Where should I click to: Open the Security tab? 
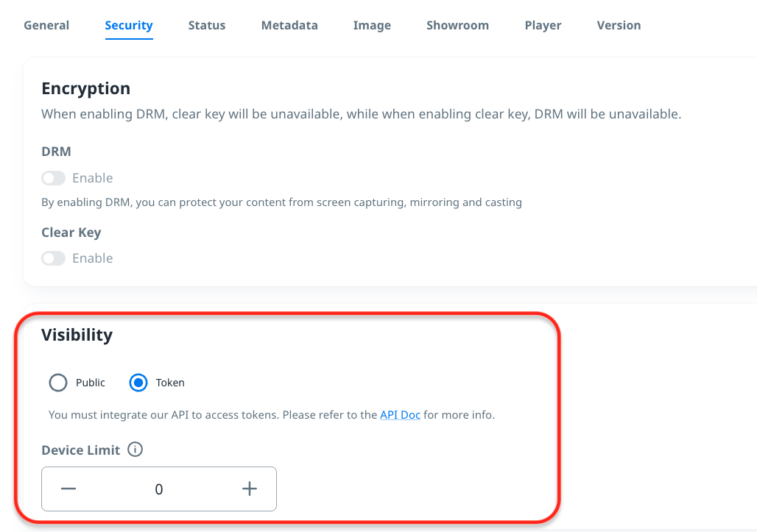coord(129,25)
